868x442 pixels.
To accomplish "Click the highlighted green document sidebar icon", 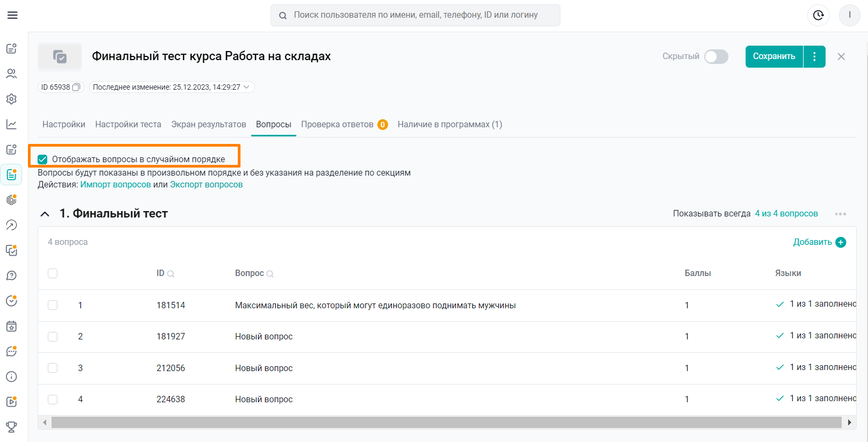I will 11,175.
